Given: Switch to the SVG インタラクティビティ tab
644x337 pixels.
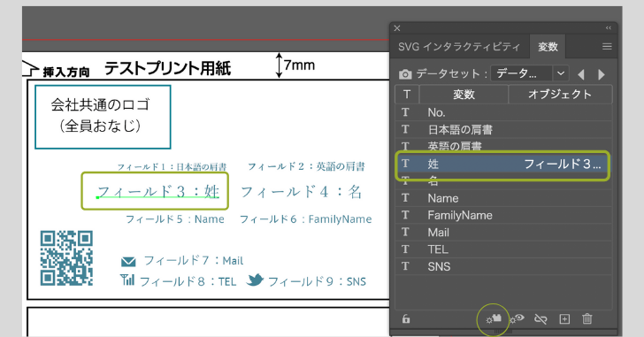Looking at the screenshot, I should [x=459, y=47].
